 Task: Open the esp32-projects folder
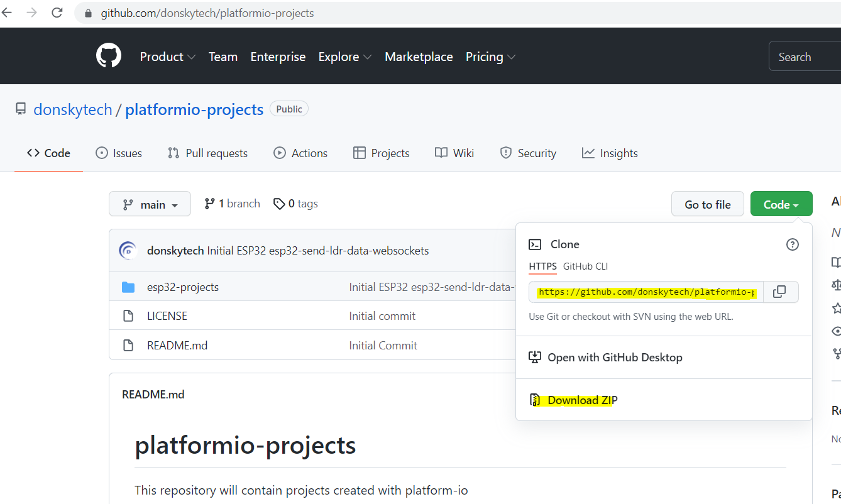pos(183,287)
